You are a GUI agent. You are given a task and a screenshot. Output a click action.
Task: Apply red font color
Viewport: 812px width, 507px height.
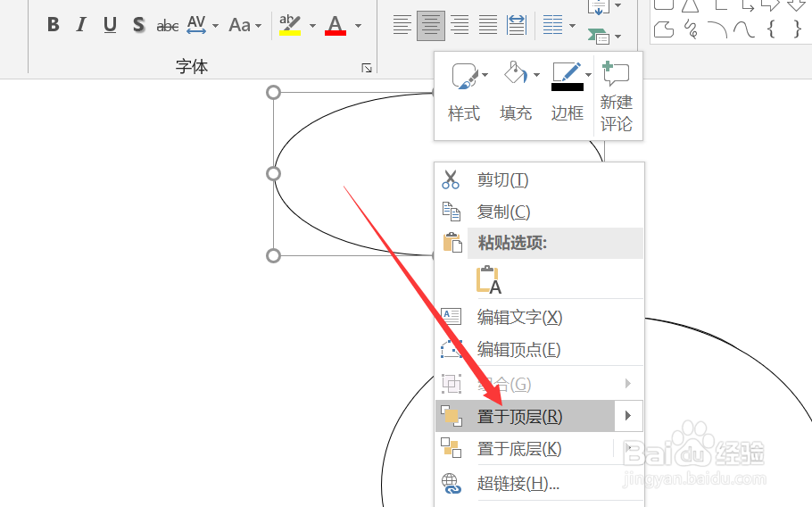(x=335, y=25)
